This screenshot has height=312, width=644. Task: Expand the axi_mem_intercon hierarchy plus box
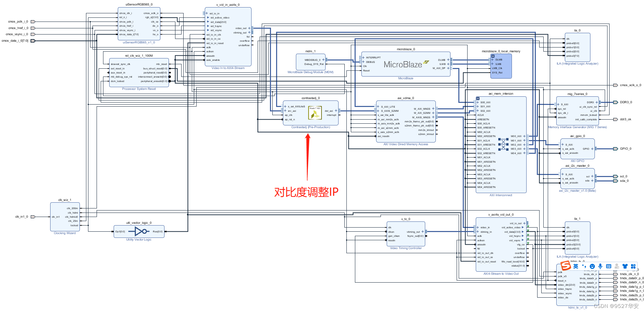pos(478,98)
